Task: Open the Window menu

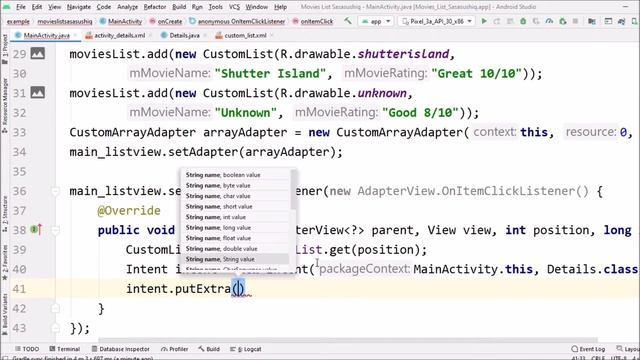Action: [256, 7]
